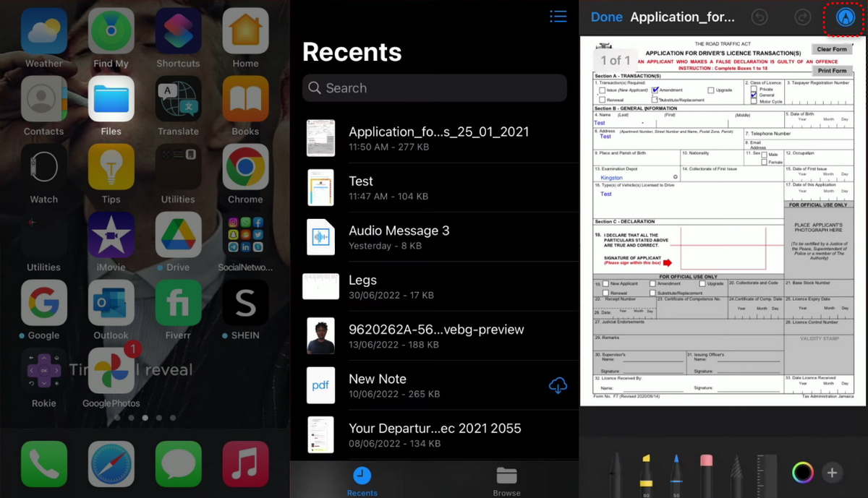Open the color wheel picker

point(802,473)
